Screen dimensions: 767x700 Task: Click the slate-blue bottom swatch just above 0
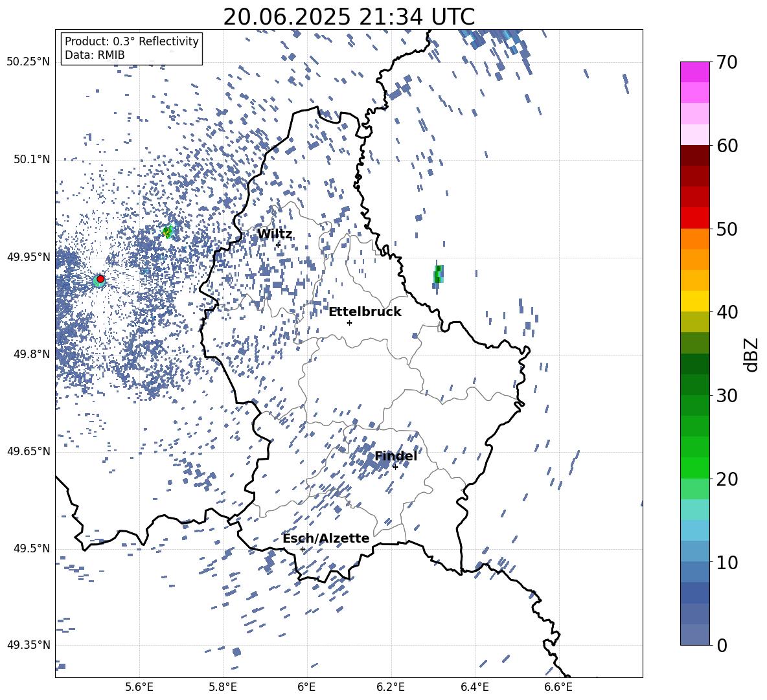(x=694, y=634)
